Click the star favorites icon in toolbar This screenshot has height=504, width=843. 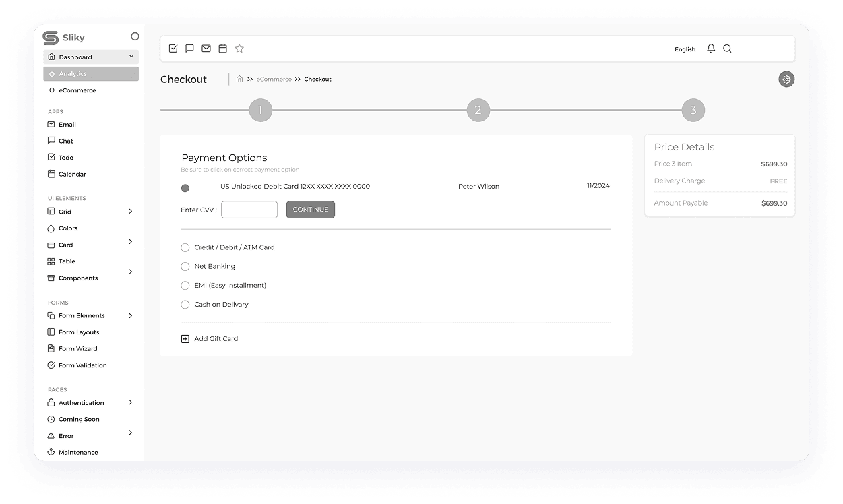(x=239, y=48)
